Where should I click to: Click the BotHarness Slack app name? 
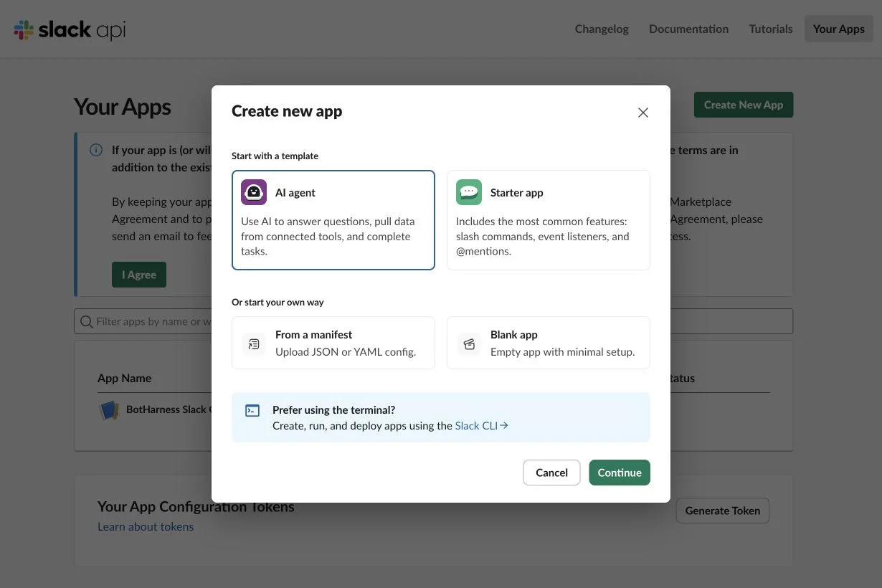pyautogui.click(x=169, y=409)
